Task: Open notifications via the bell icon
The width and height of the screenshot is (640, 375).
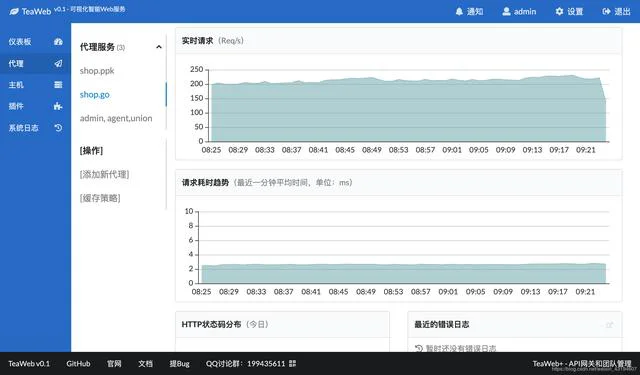Action: 459,11
